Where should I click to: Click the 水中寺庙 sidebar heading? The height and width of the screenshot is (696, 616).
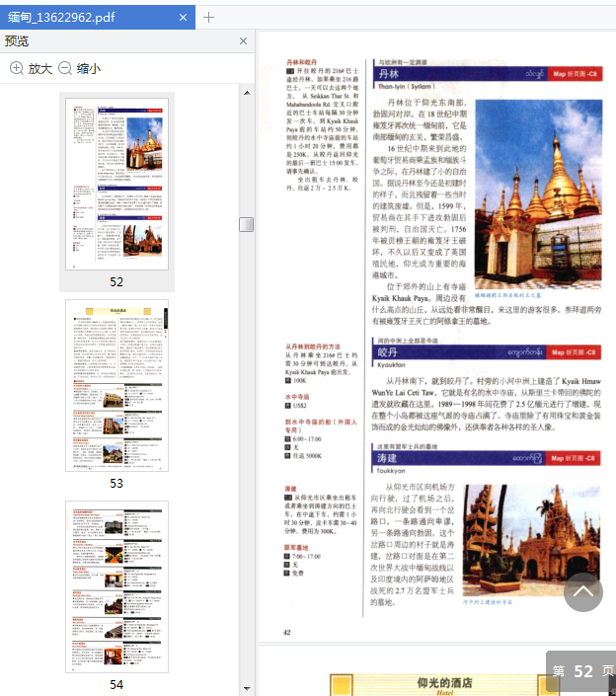tap(297, 397)
